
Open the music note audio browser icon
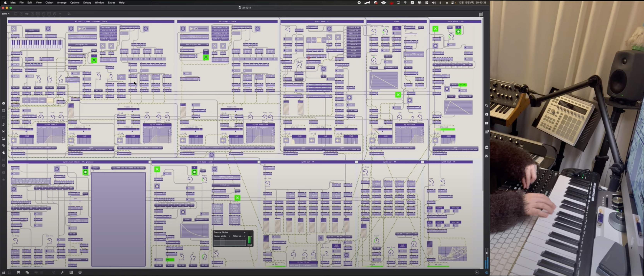pyautogui.click(x=3, y=124)
